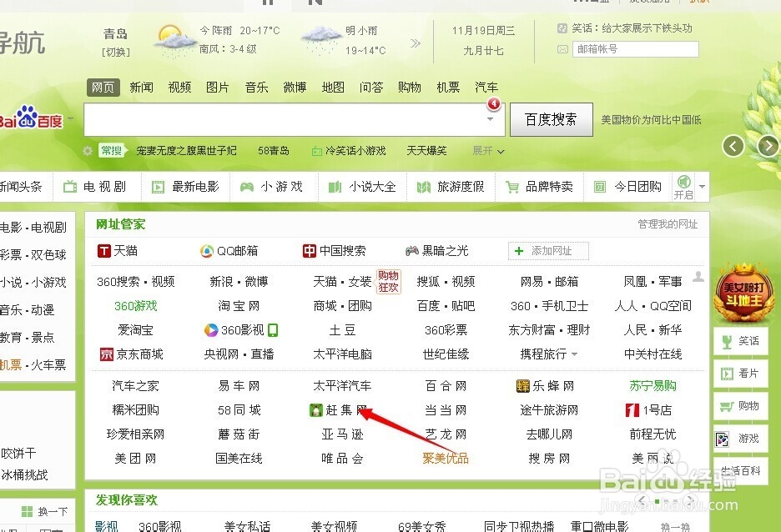The height and width of the screenshot is (532, 781).
Task: Click the mobile phone icon after 360影视
Action: tap(273, 330)
